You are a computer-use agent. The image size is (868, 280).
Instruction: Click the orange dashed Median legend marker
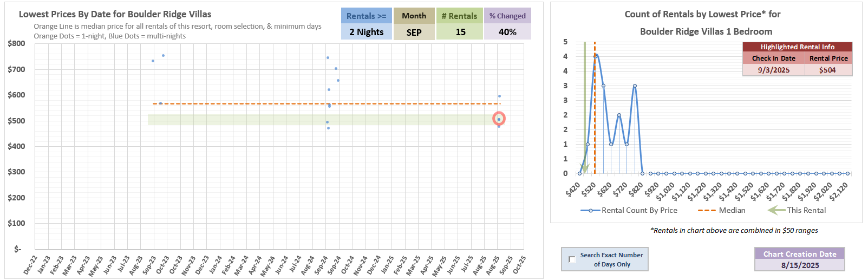(707, 210)
